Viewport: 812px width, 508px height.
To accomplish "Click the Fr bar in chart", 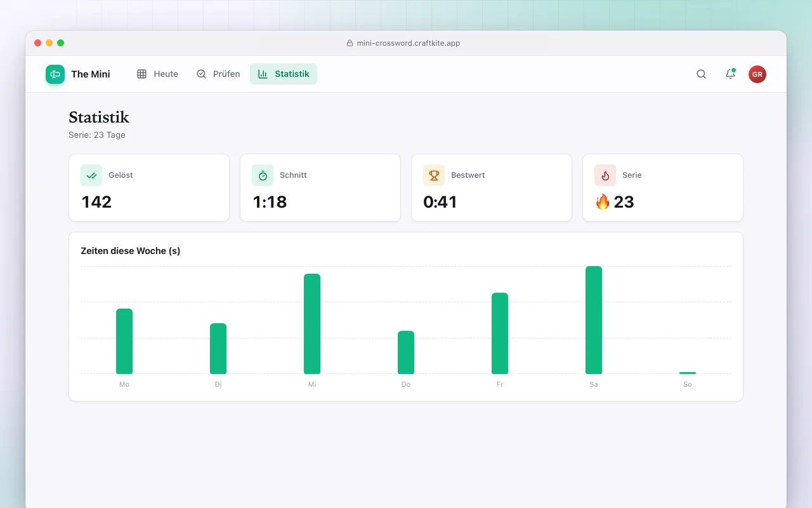I will tap(500, 333).
